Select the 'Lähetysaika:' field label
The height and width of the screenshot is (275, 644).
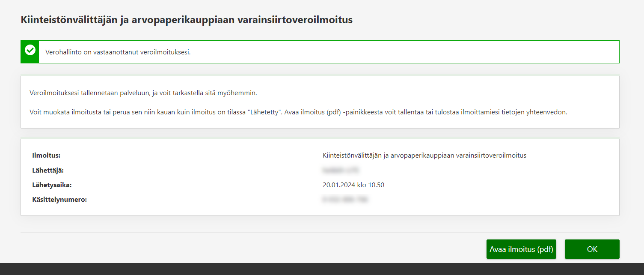(52, 185)
